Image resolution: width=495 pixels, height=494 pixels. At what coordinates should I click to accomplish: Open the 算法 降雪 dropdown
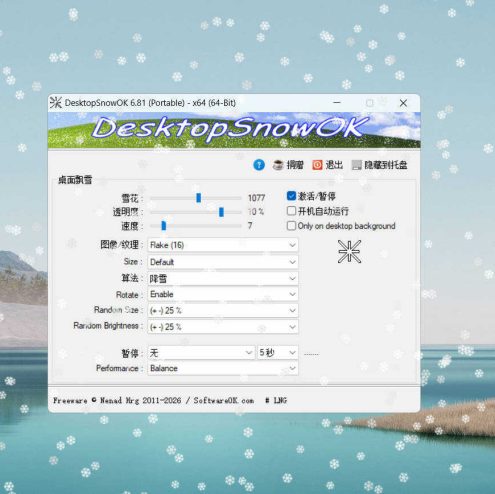pos(223,278)
